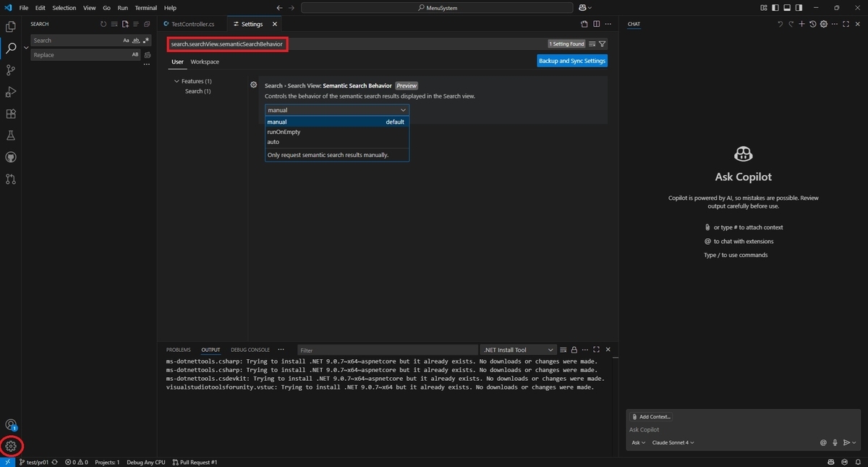The height and width of the screenshot is (467, 868).
Task: Open New Search Editor icon
Action: click(125, 24)
